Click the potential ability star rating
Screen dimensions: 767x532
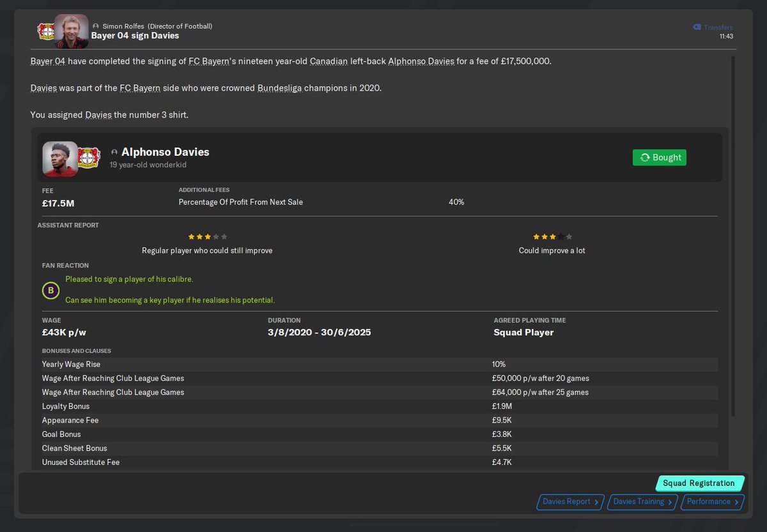pyautogui.click(x=552, y=236)
